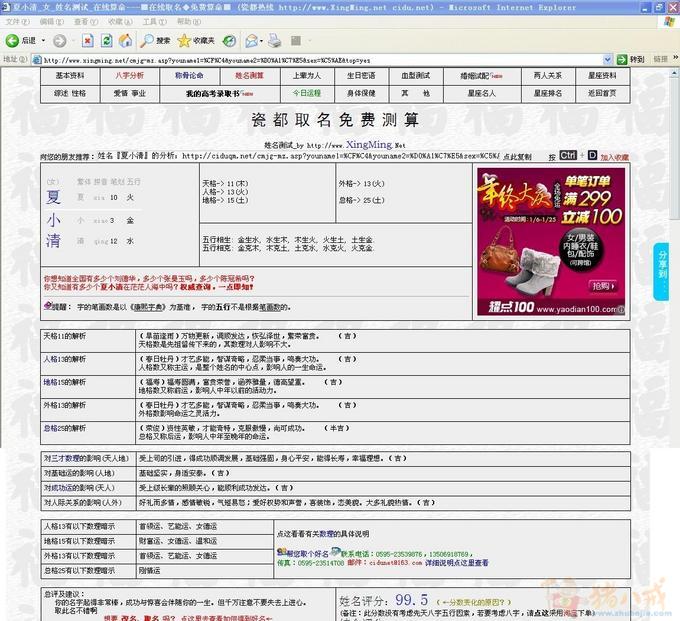Screen dimensions: 680x621
Task: Click 详细说明点这里查看 details link
Action: (456, 563)
